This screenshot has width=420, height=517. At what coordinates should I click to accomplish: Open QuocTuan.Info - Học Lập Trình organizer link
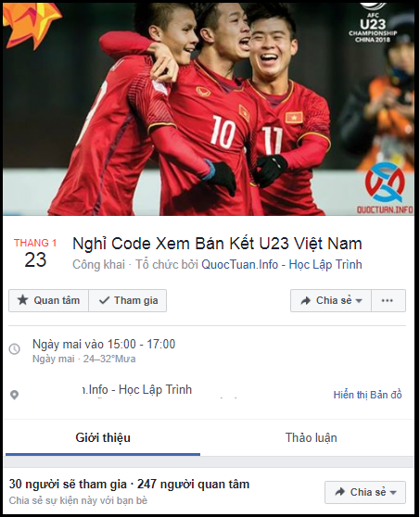[x=282, y=264]
